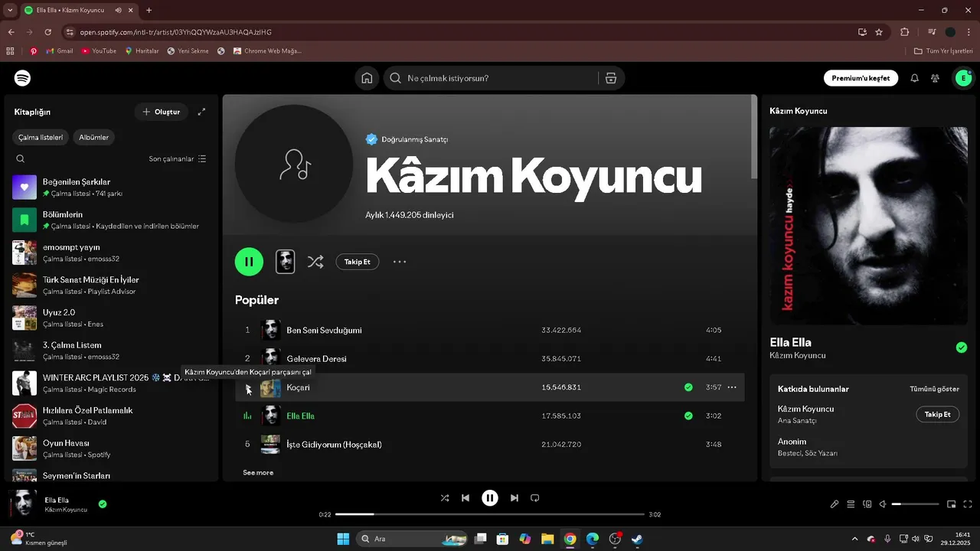This screenshot has width=980, height=551.
Task: Open the Browse icon in search bar
Action: pyautogui.click(x=610, y=78)
